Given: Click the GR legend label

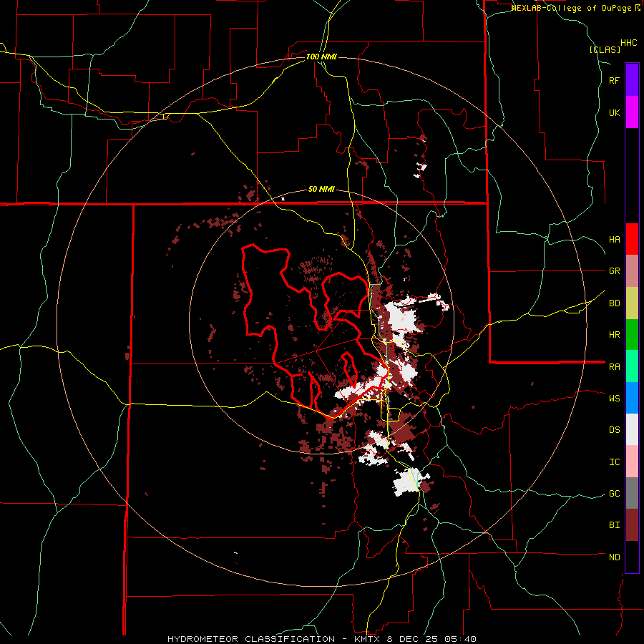Looking at the screenshot, I should pyautogui.click(x=614, y=271).
